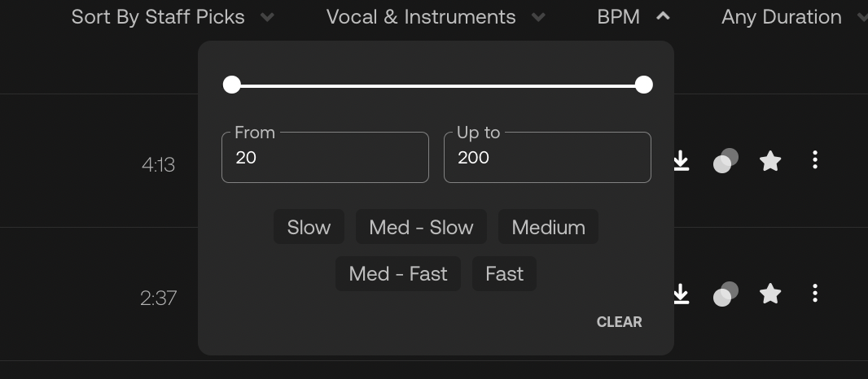
Task: Select the Med - Fast tempo chip
Action: pyautogui.click(x=398, y=274)
